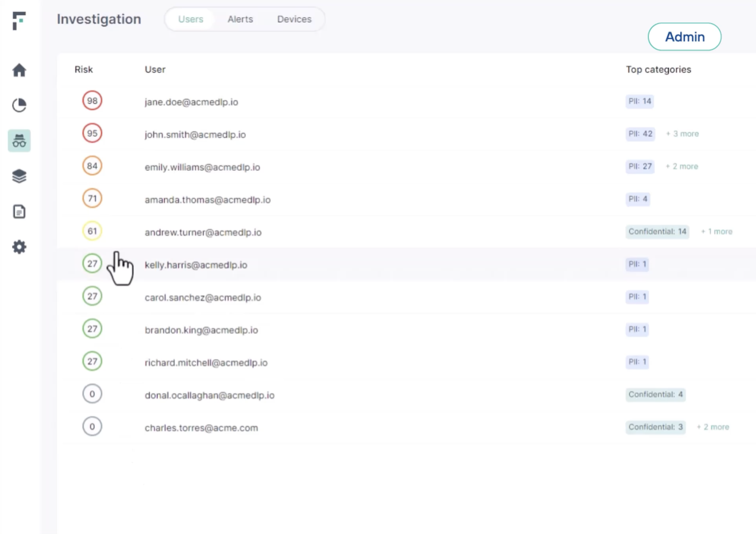Click the company logo icon in sidebar

coord(19,21)
